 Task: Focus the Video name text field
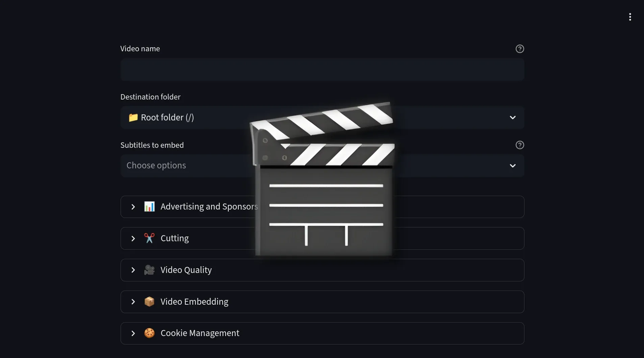click(322, 70)
